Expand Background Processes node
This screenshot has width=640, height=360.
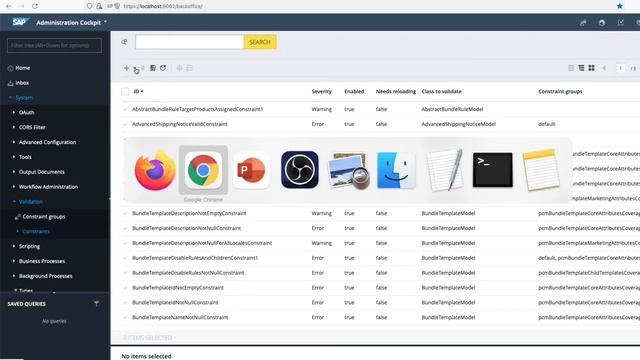tap(14, 276)
